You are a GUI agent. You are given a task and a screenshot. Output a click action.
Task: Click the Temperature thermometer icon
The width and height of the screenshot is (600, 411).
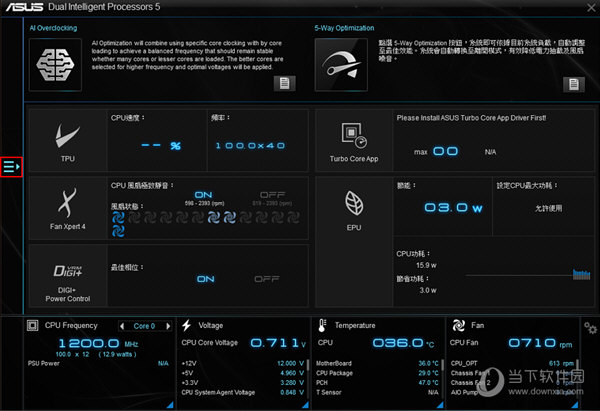322,325
